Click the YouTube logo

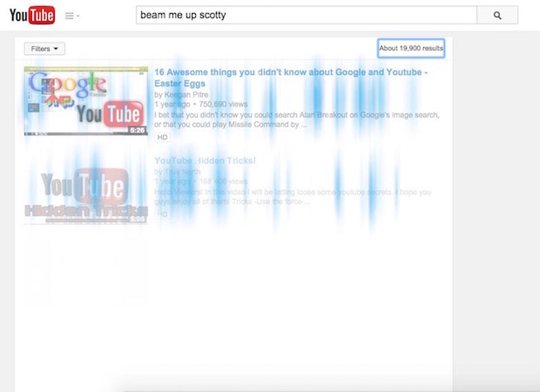32,16
